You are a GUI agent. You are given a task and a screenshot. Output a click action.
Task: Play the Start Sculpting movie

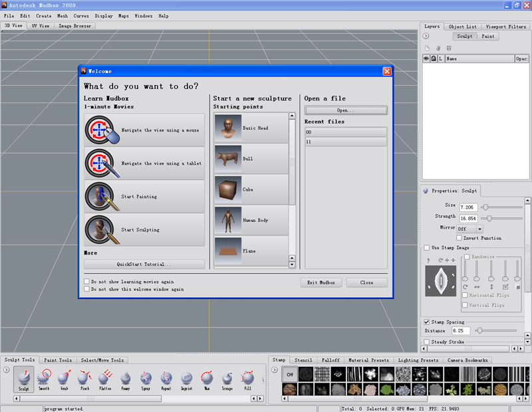click(144, 229)
